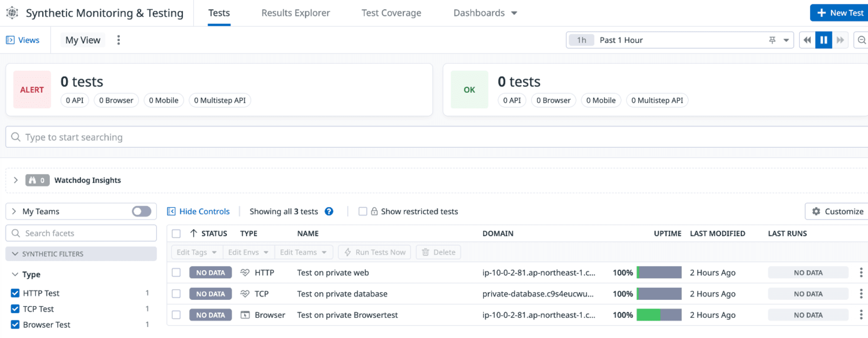The image size is (868, 338).
Task: Click the lock icon beside Show restricted tests
Action: [x=374, y=211]
